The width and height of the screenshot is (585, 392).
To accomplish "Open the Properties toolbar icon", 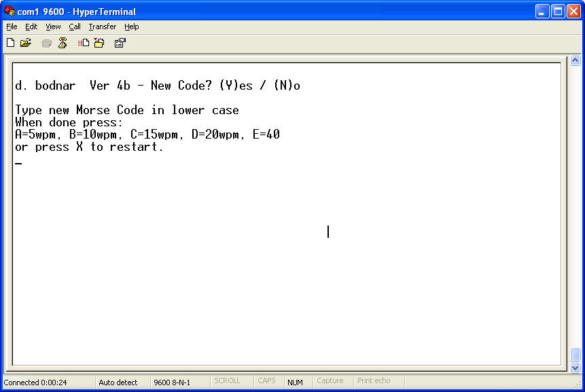I will click(120, 43).
